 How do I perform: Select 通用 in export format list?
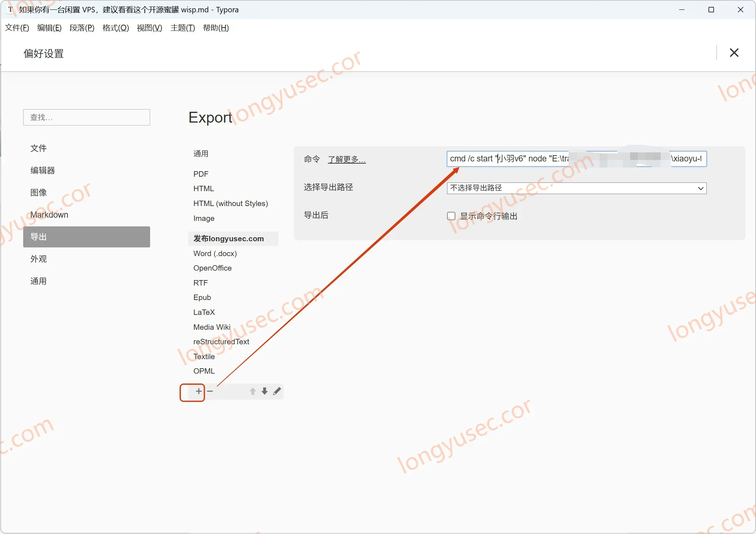pos(201,154)
